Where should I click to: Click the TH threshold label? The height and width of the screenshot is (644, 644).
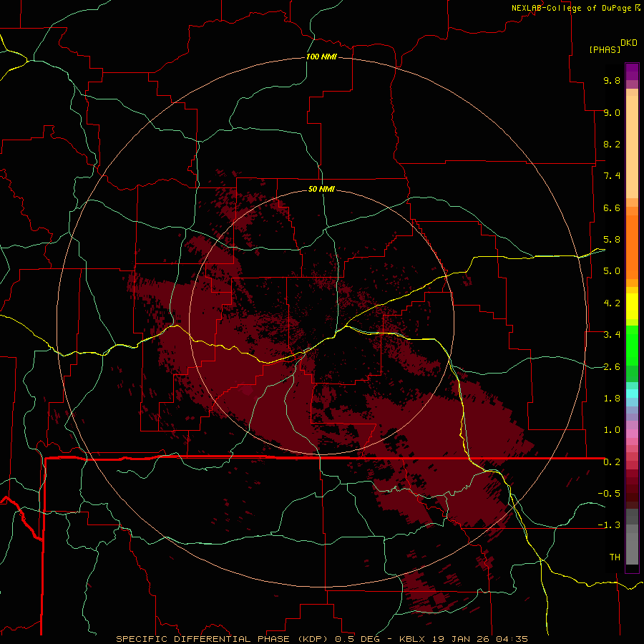tap(615, 557)
